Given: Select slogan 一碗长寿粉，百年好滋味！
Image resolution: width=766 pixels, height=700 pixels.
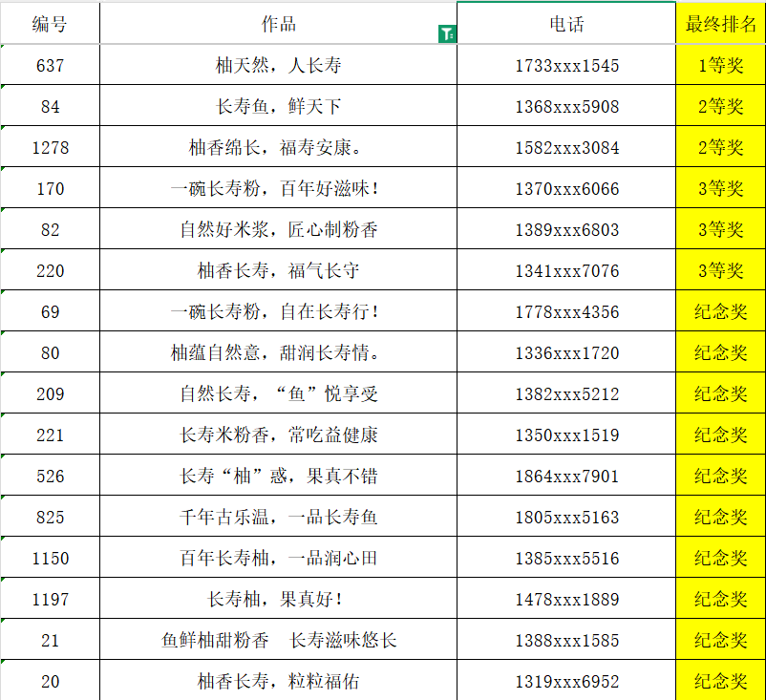Looking at the screenshot, I should coord(279,188).
